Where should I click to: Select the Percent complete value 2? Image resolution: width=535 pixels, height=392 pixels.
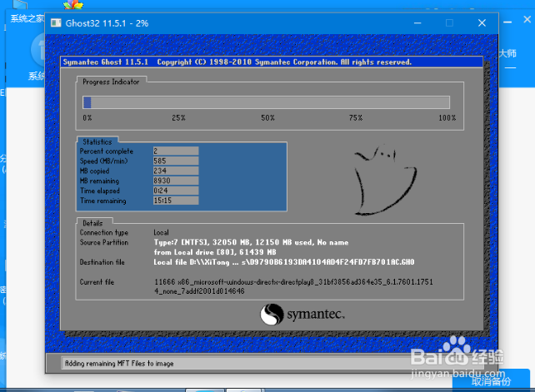click(x=176, y=151)
